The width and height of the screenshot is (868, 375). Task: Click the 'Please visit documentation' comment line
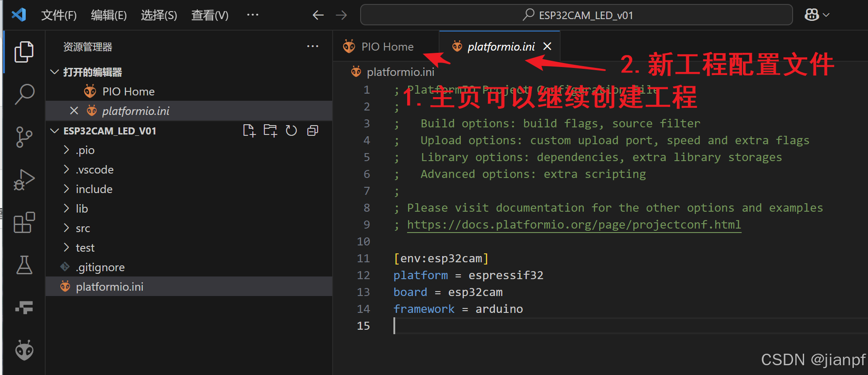(x=609, y=208)
